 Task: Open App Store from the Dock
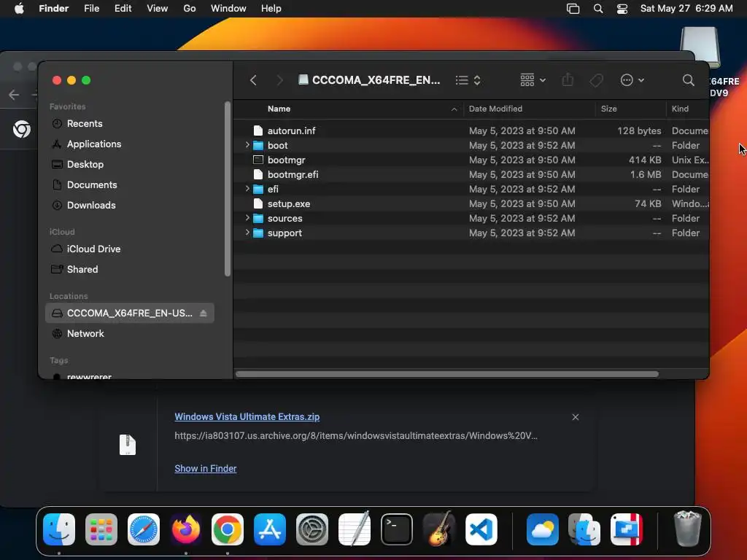(x=270, y=529)
